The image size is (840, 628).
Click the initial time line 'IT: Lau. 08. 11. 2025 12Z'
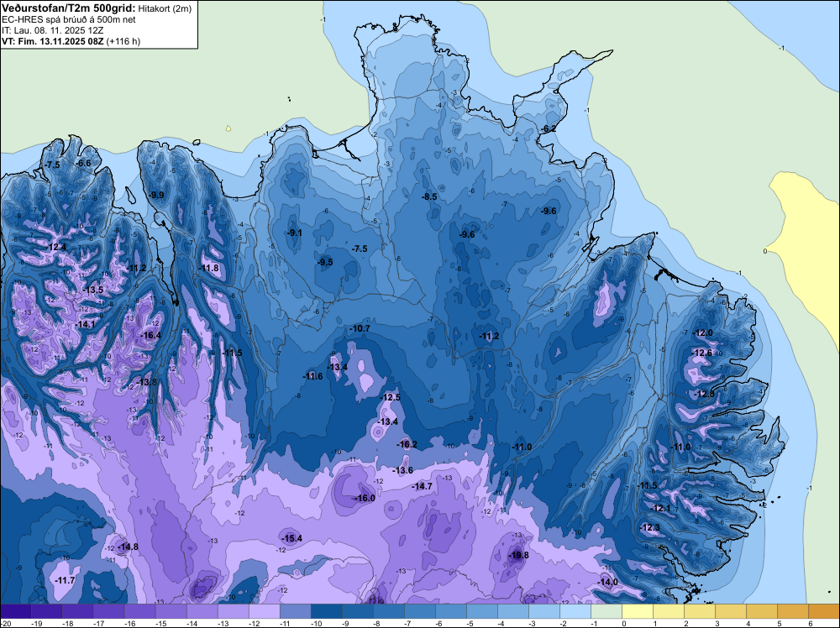tap(54, 30)
